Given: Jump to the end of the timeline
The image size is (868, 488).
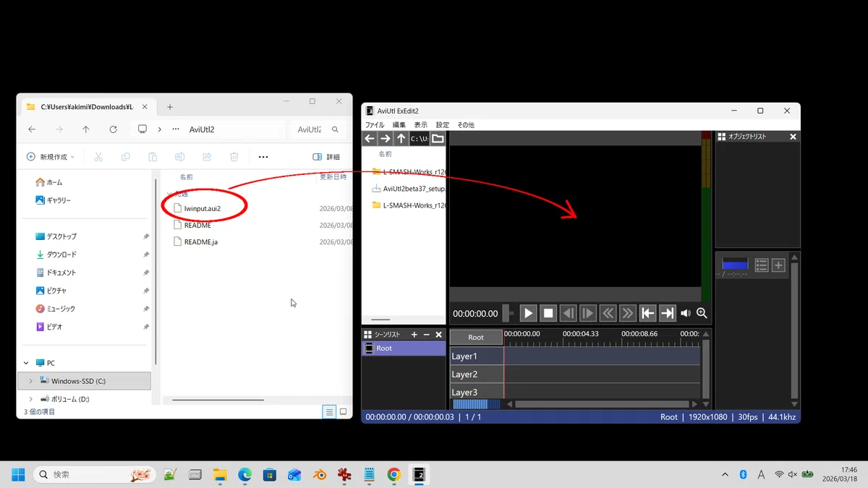Looking at the screenshot, I should point(668,313).
